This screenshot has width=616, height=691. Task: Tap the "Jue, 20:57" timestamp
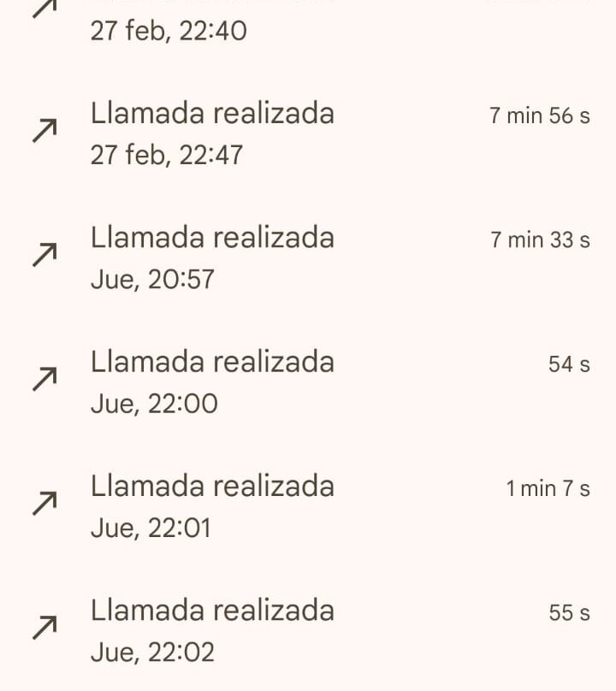coord(152,280)
